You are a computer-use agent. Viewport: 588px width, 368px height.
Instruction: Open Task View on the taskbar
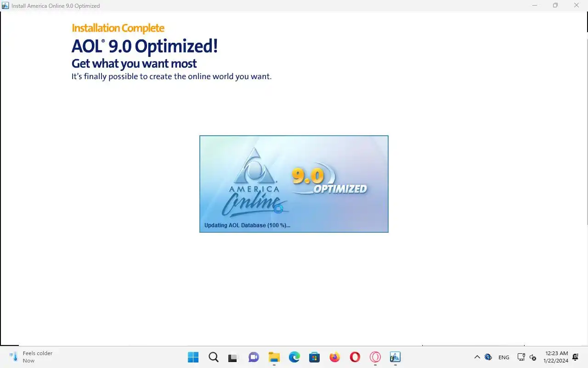(x=233, y=357)
